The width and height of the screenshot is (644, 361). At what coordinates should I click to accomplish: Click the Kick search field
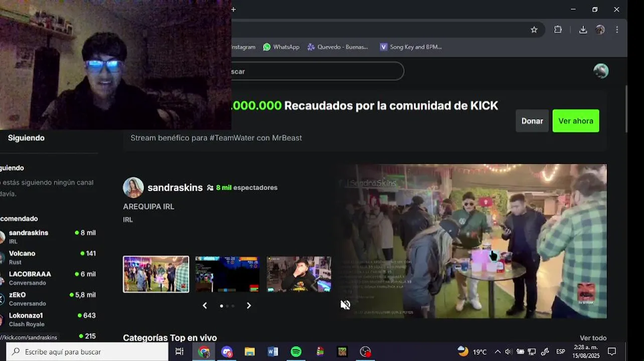(317, 71)
